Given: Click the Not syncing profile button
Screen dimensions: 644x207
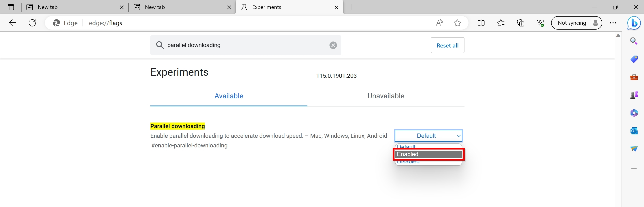Looking at the screenshot, I should (x=576, y=23).
